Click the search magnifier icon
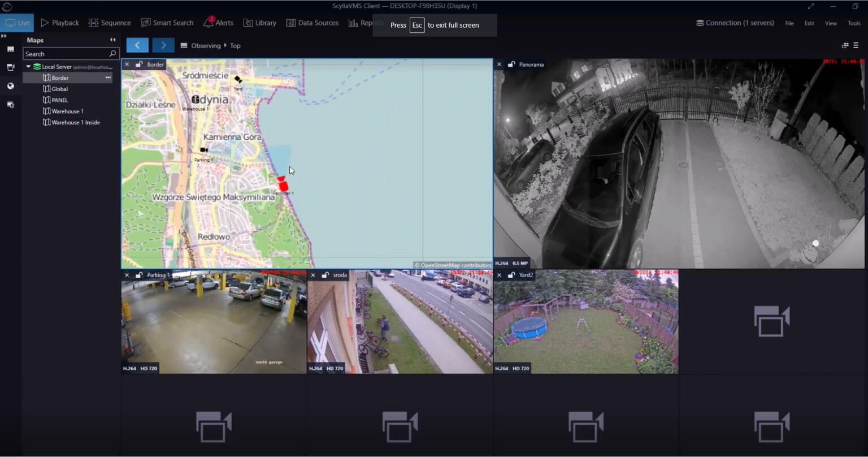The height and width of the screenshot is (457, 868). [x=112, y=54]
